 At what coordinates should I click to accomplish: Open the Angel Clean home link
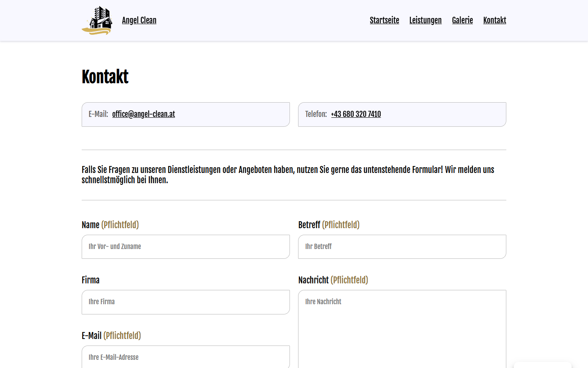[x=139, y=20]
